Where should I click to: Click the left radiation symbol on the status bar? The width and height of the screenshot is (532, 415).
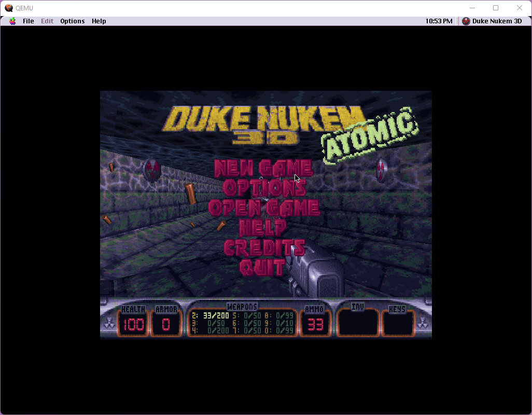pos(109,324)
